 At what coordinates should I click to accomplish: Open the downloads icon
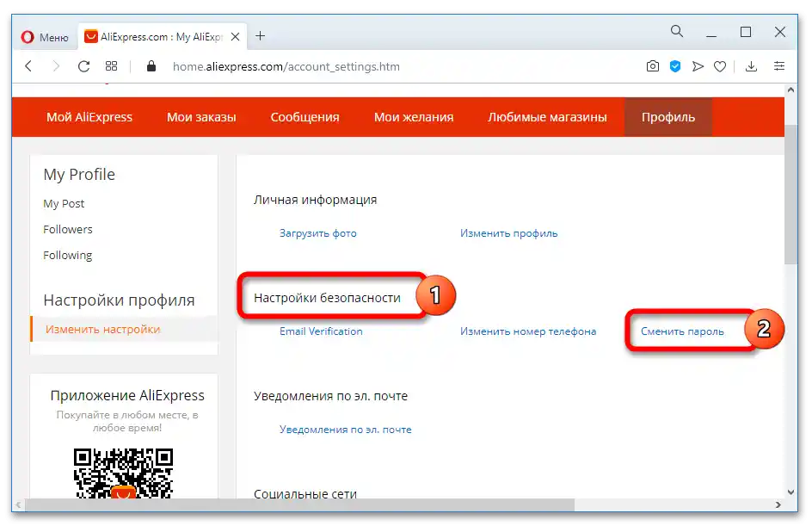(x=751, y=66)
